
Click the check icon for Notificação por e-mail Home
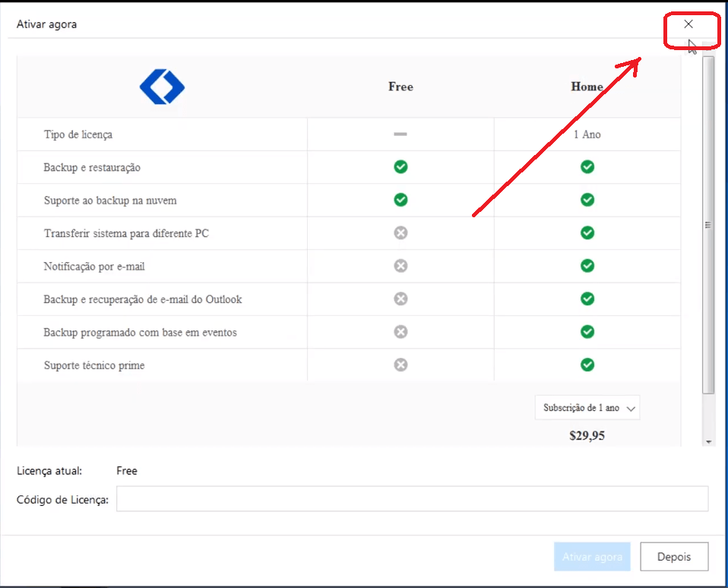pyautogui.click(x=587, y=266)
